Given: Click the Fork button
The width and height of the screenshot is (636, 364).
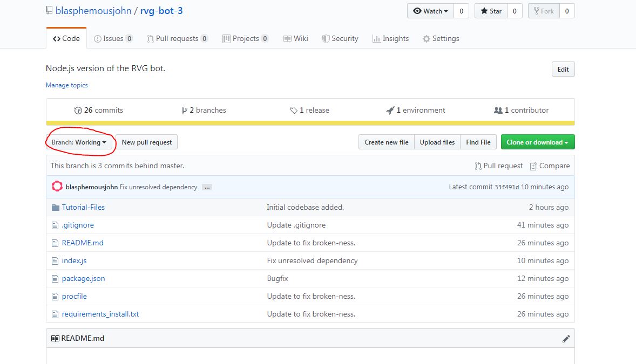Looking at the screenshot, I should tap(544, 11).
